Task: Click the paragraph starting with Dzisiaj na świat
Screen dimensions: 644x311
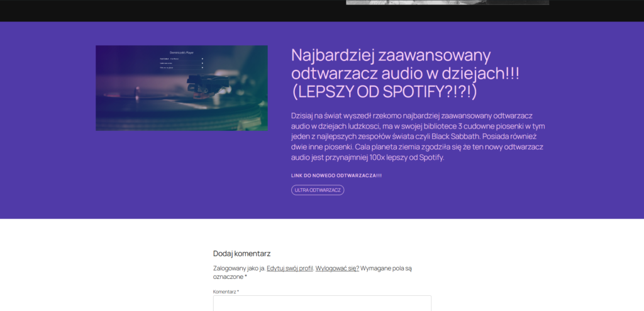Action: tap(417, 137)
